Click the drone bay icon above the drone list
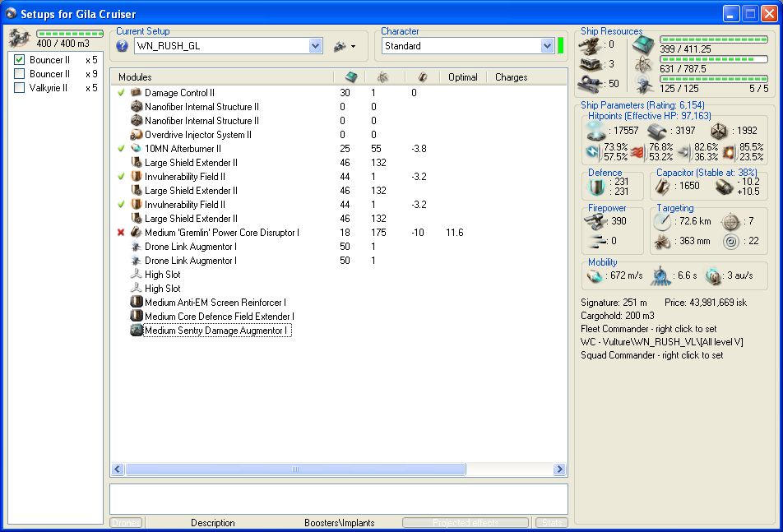The image size is (783, 532). (x=20, y=38)
